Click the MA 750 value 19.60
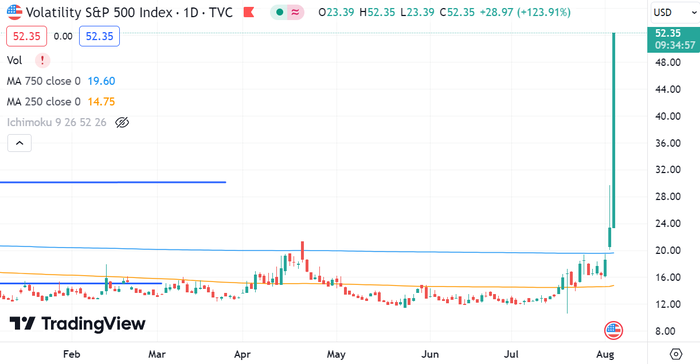This screenshot has height=364, width=700. pyautogui.click(x=101, y=81)
